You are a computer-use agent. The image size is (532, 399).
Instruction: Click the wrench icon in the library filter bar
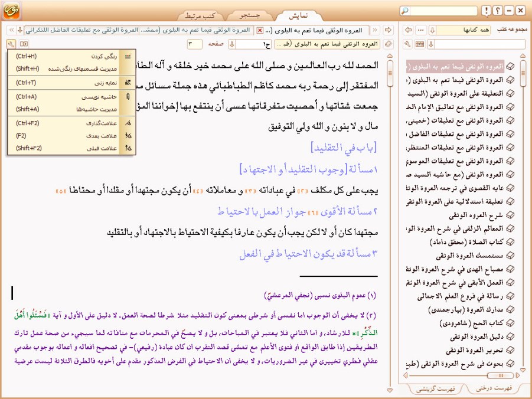coord(408,44)
